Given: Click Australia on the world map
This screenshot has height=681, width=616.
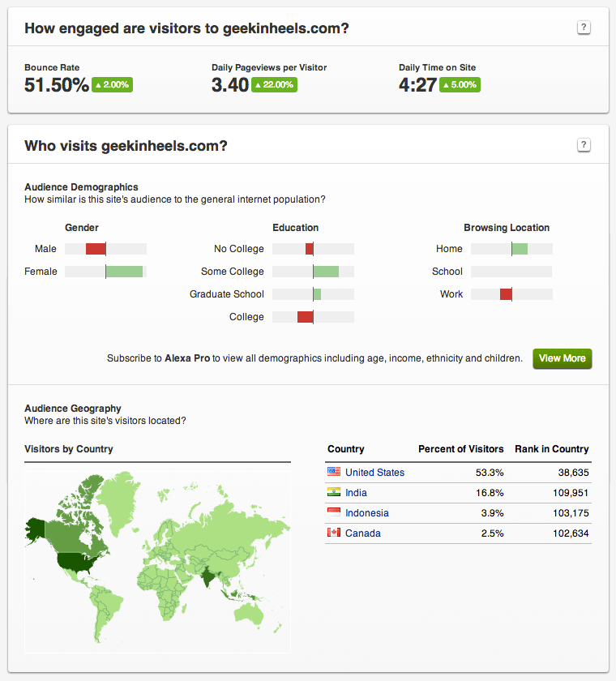Looking at the screenshot, I should pyautogui.click(x=249, y=613).
